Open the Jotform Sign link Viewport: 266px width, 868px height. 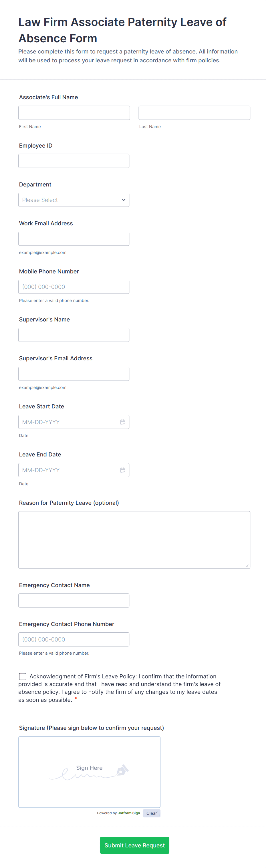(129, 813)
